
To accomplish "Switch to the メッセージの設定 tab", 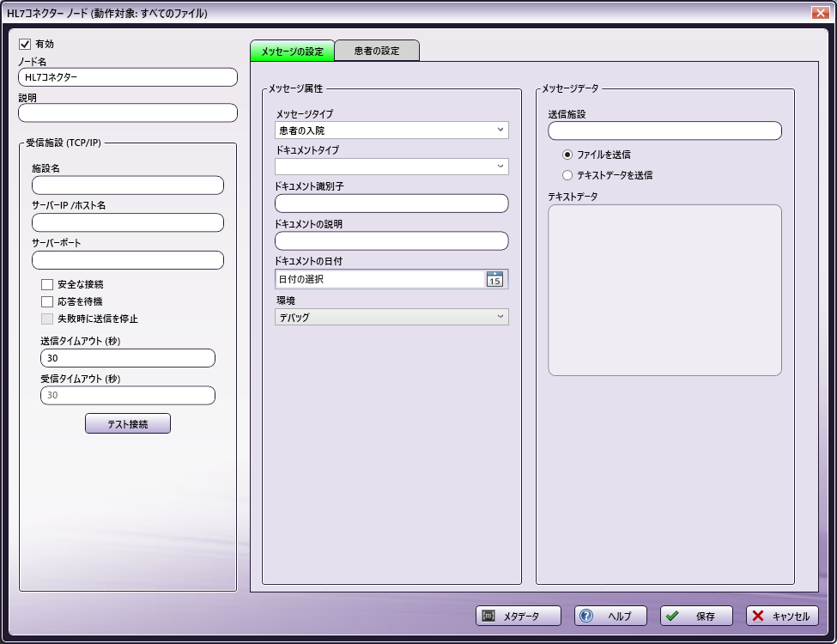I will 293,52.
